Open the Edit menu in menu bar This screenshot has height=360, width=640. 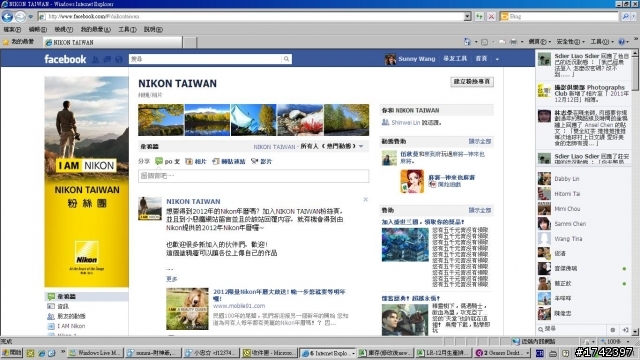(x=38, y=29)
